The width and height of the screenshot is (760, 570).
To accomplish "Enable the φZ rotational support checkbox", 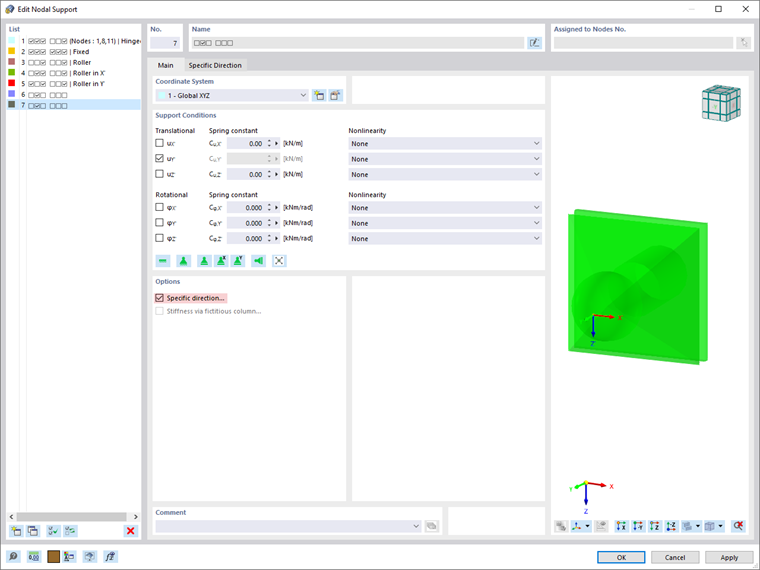I will point(159,238).
